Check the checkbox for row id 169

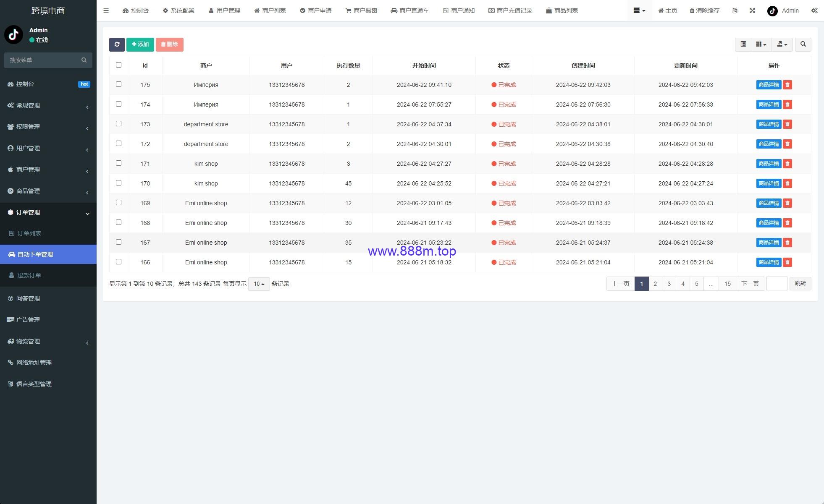point(118,203)
